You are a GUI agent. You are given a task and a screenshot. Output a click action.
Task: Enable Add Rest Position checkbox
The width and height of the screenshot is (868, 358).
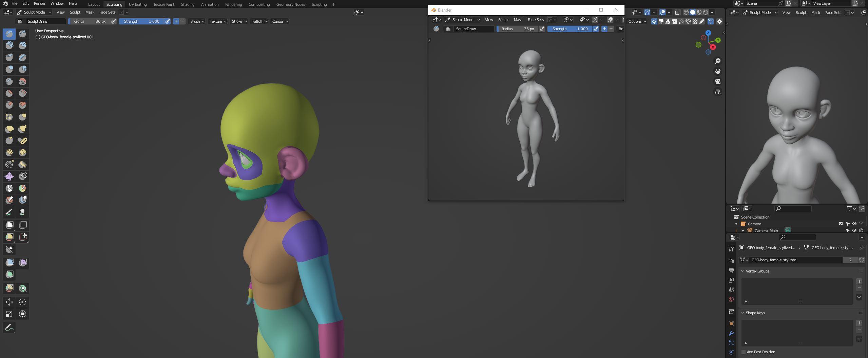744,352
